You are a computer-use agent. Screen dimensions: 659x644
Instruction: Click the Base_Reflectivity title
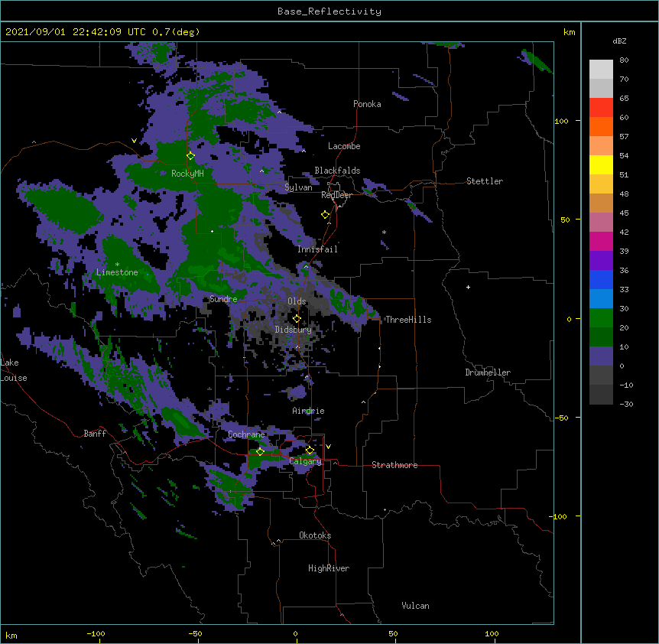[x=329, y=11]
